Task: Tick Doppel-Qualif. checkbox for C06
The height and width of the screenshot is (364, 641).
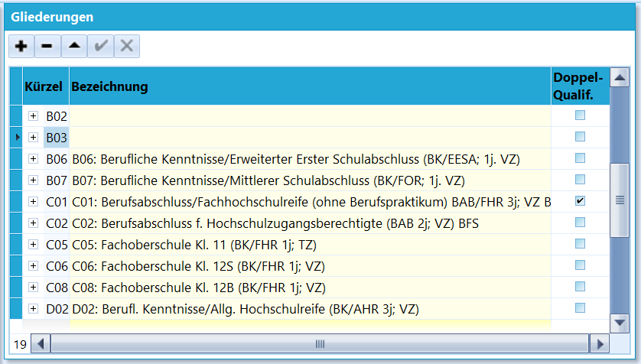Action: [580, 265]
